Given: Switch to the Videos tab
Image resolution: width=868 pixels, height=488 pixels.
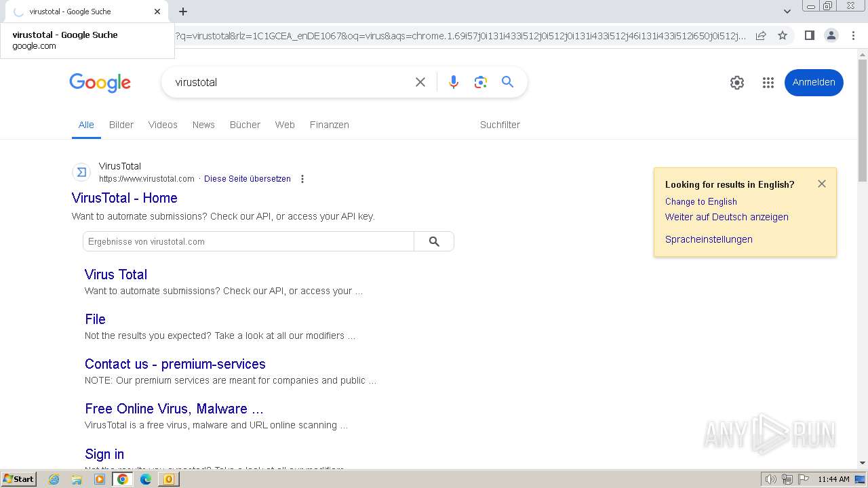Looking at the screenshot, I should (x=163, y=125).
